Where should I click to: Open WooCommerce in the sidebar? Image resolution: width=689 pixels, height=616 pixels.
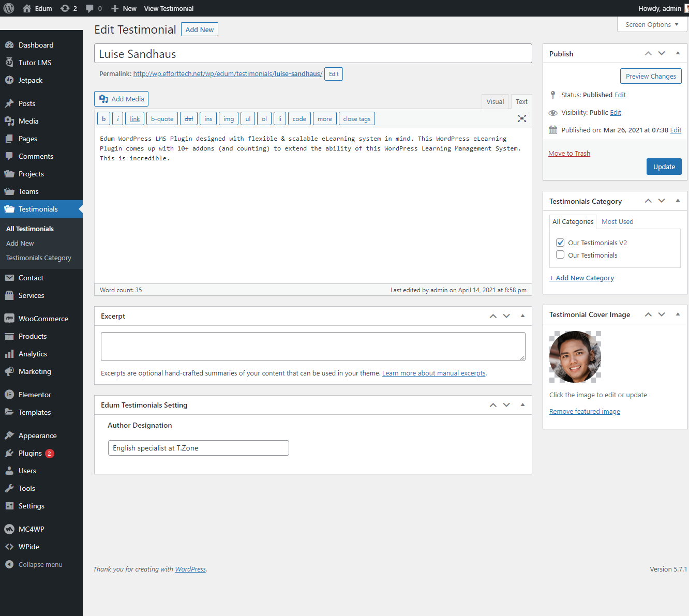click(x=43, y=319)
